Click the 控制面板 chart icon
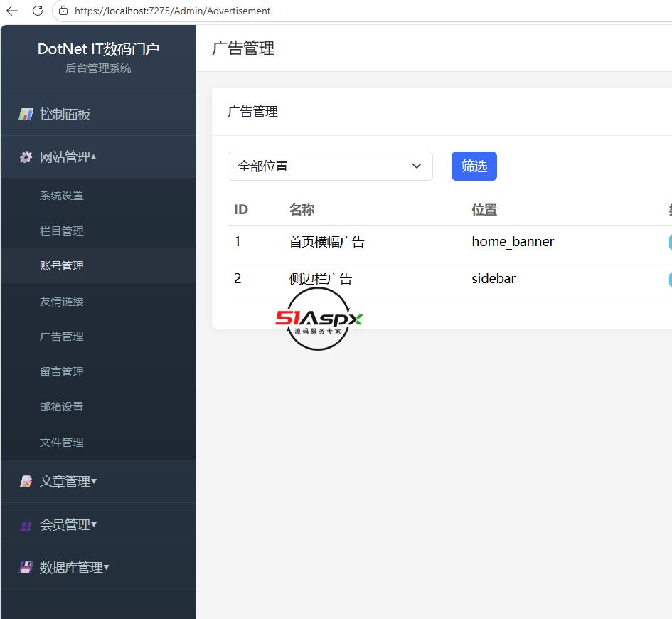This screenshot has width=672, height=619. (26, 114)
